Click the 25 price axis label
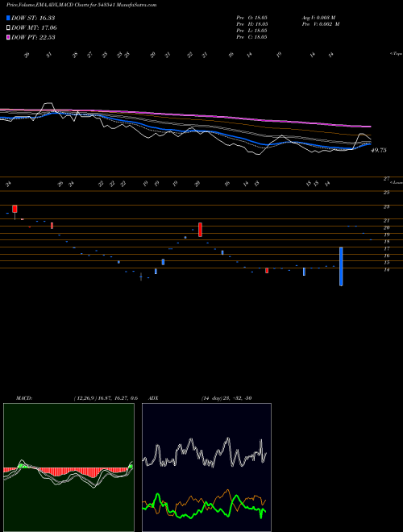Image resolution: width=403 pixels, height=532 pixels. coord(386,193)
